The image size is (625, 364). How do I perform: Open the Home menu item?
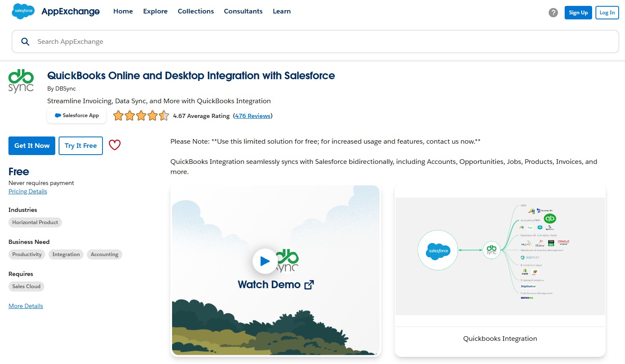click(123, 11)
